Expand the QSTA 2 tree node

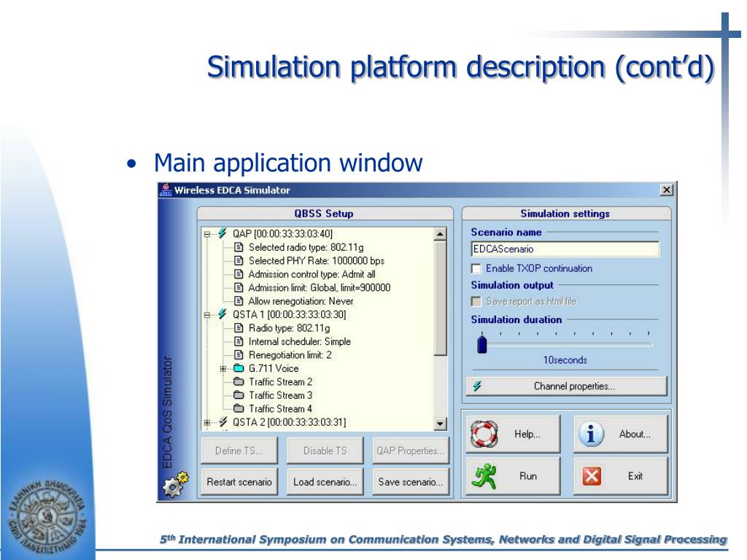click(x=207, y=422)
